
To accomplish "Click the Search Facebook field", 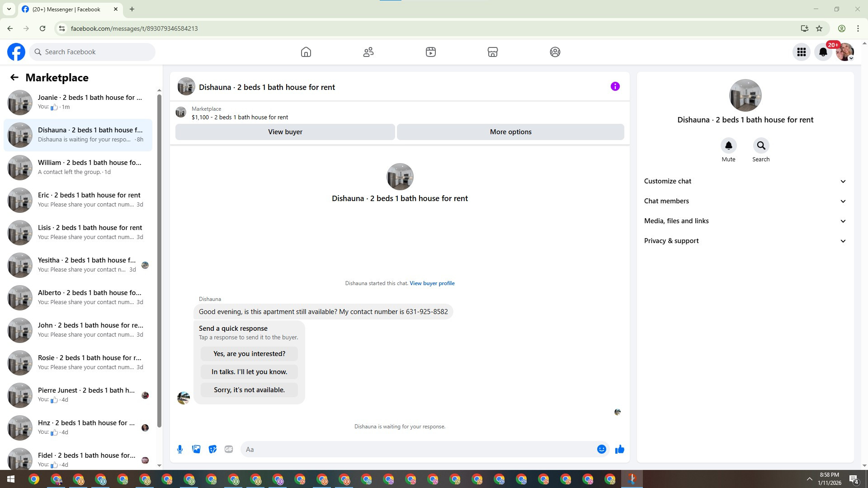I will click(x=93, y=52).
